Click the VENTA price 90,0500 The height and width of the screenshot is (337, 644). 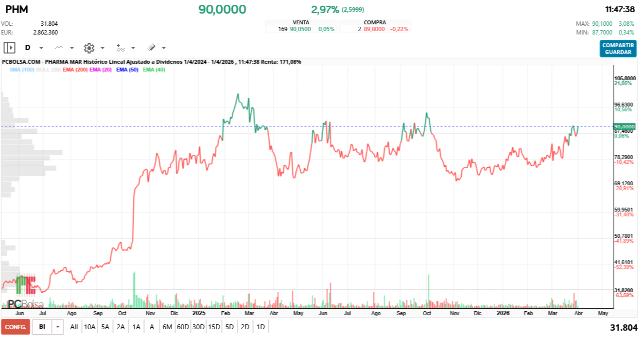pos(300,29)
